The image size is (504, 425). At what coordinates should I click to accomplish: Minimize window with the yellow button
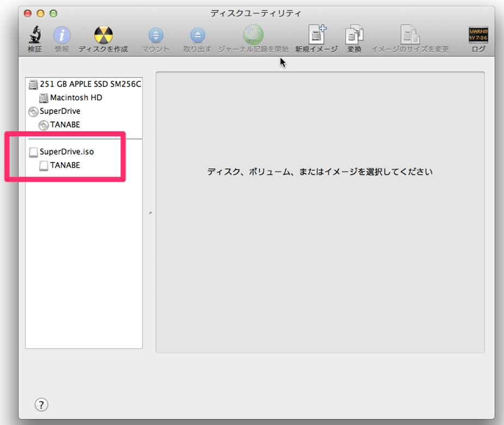(x=40, y=14)
